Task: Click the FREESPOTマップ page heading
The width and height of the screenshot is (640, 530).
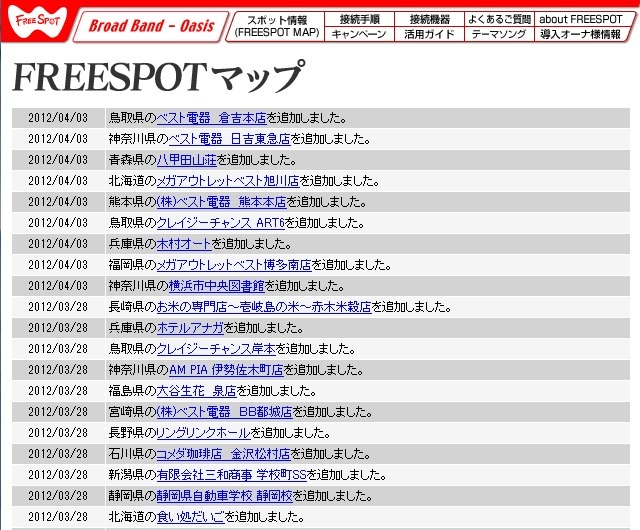Action: point(159,77)
